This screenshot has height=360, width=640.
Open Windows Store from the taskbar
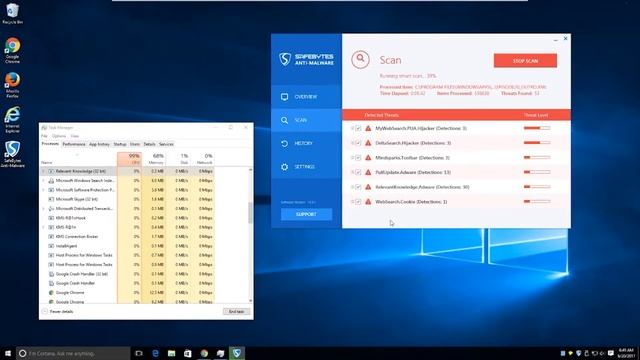188,353
